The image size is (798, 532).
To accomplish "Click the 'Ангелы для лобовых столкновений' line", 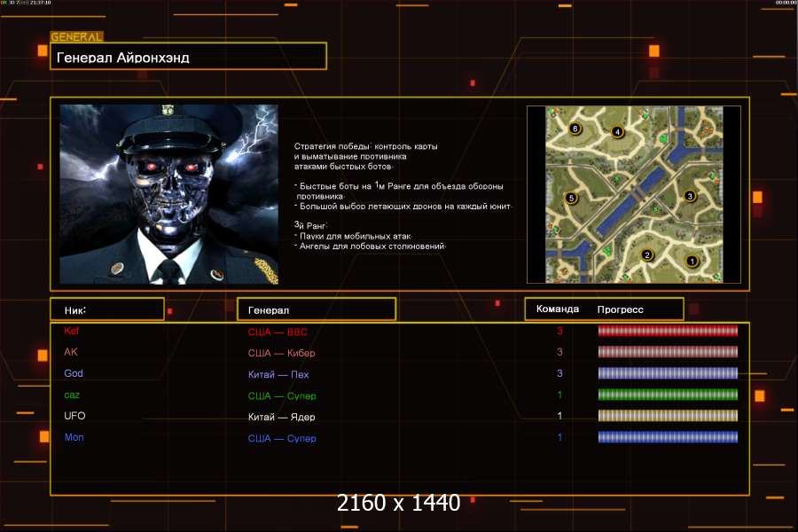I will tap(370, 246).
